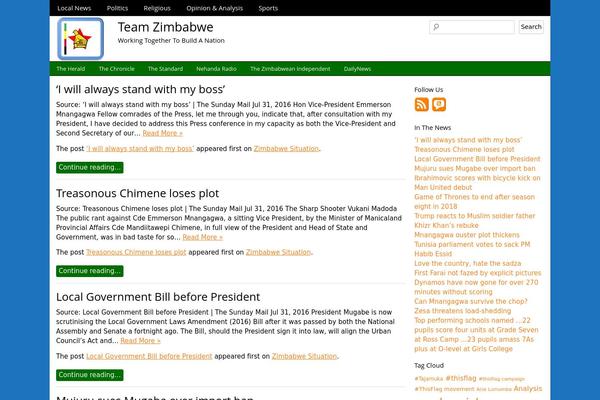600x400 pixels.
Task: Click Read More in the Chimene article
Action: coord(202,237)
